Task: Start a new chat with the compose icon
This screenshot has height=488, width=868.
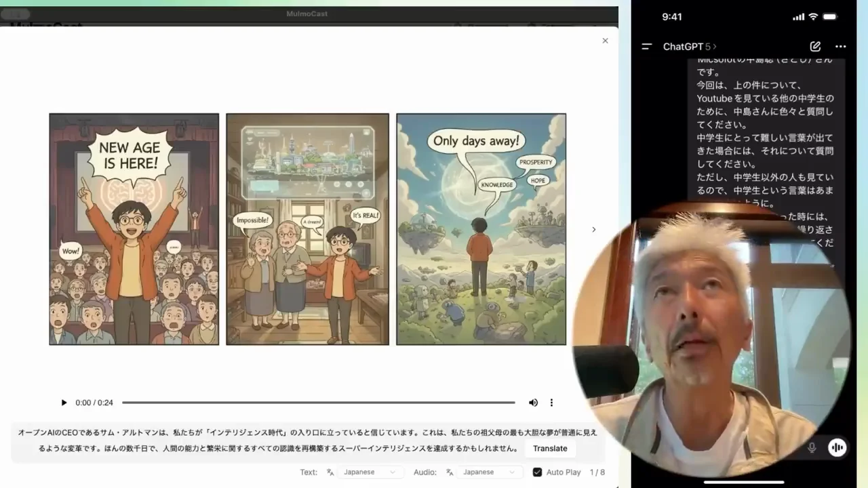Action: point(815,47)
